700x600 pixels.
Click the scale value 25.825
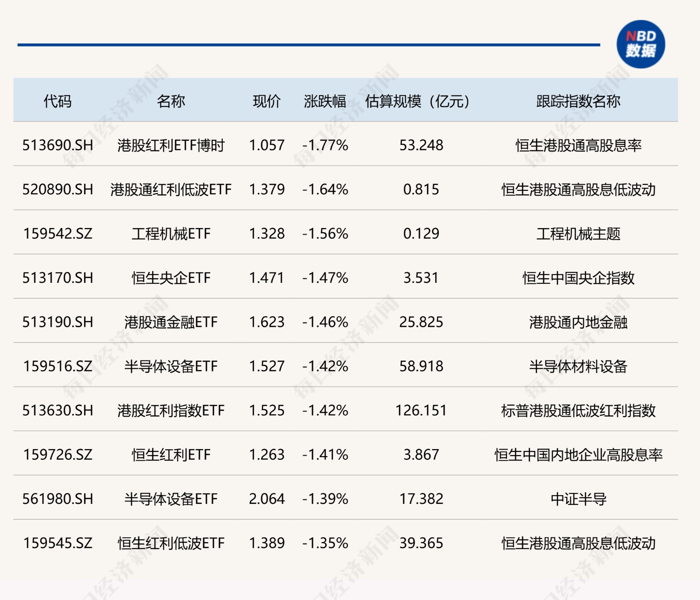(x=421, y=322)
